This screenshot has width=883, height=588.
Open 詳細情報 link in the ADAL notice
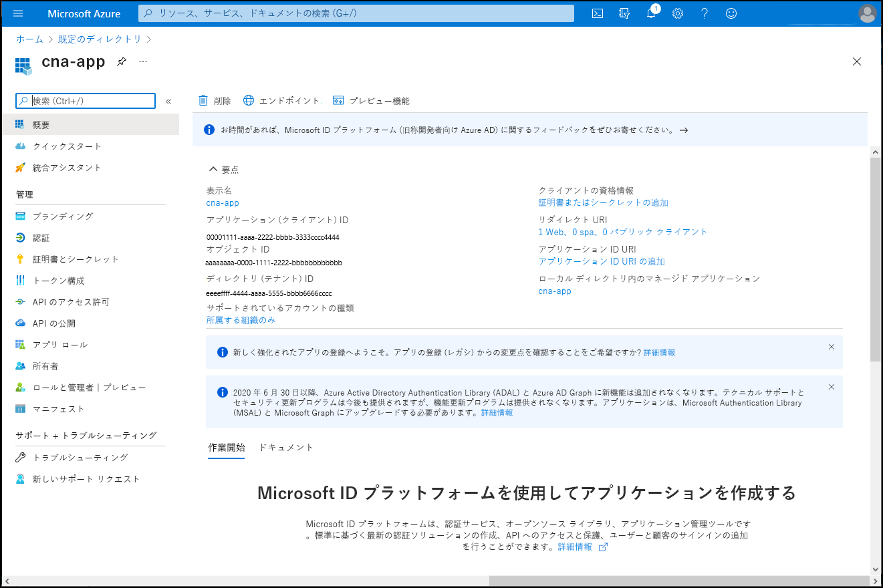tap(497, 413)
